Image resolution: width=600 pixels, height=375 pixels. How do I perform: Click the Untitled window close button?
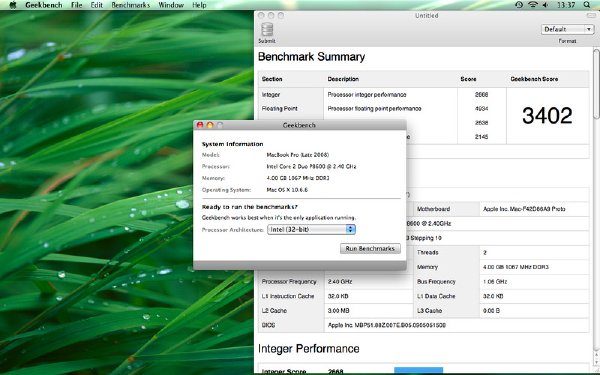click(261, 15)
